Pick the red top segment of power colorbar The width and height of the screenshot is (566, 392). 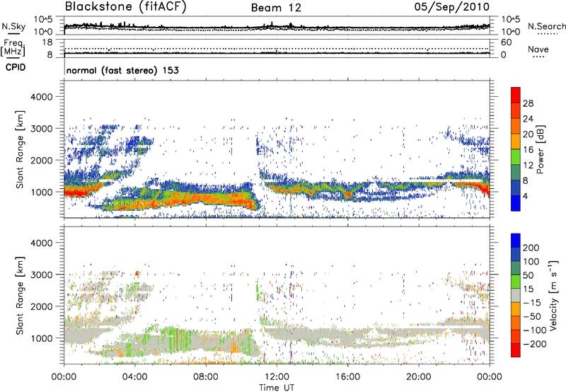pos(516,96)
